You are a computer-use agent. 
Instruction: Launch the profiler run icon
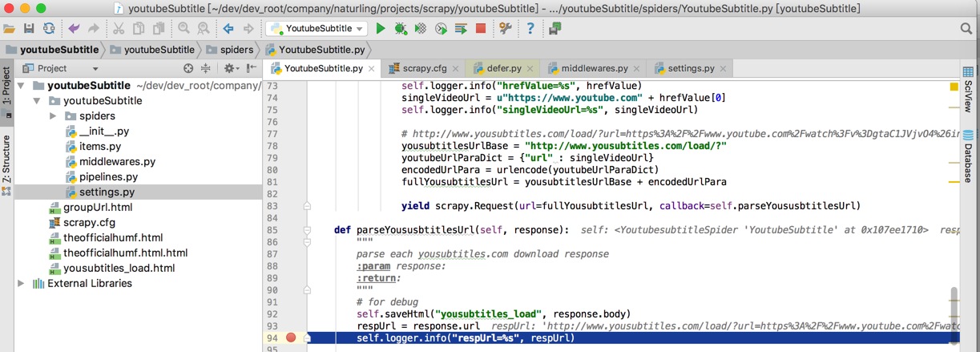(x=441, y=29)
